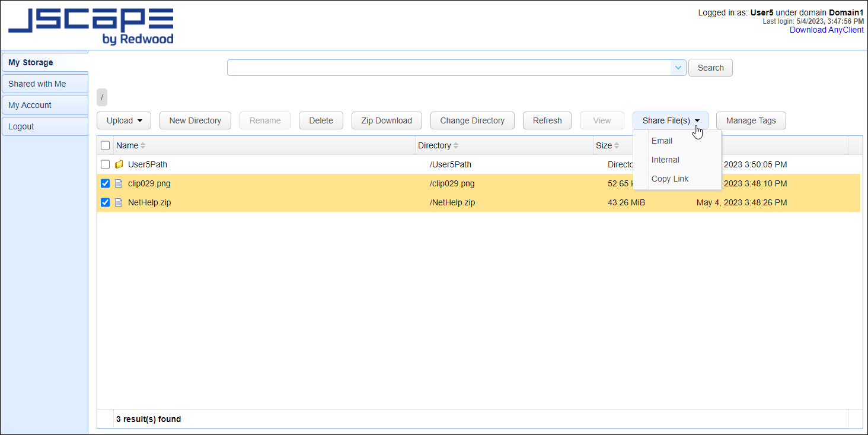
Task: Uncheck the clip029.png row checkbox
Action: [x=106, y=183]
